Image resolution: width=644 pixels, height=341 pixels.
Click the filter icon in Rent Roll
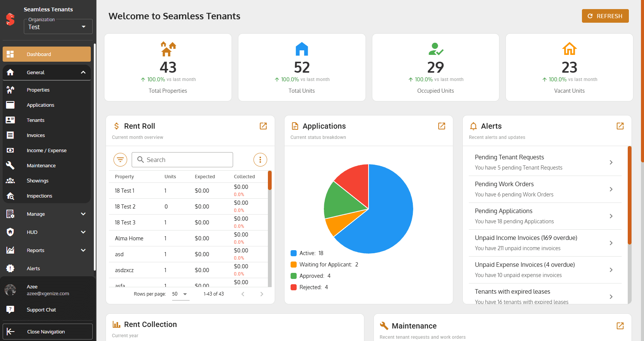click(120, 159)
